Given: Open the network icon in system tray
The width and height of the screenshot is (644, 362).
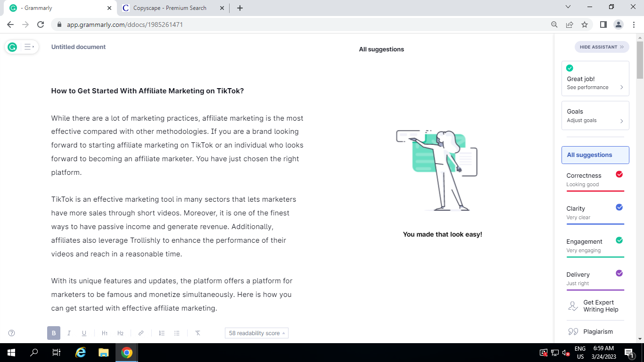Looking at the screenshot, I should pyautogui.click(x=555, y=353).
